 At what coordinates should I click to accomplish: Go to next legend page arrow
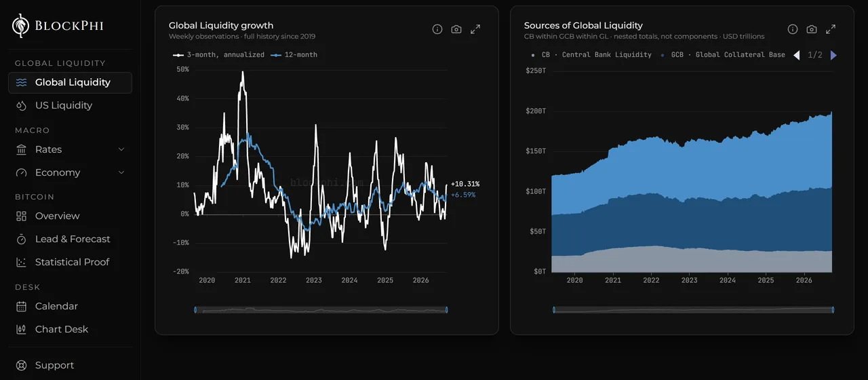pyautogui.click(x=833, y=55)
